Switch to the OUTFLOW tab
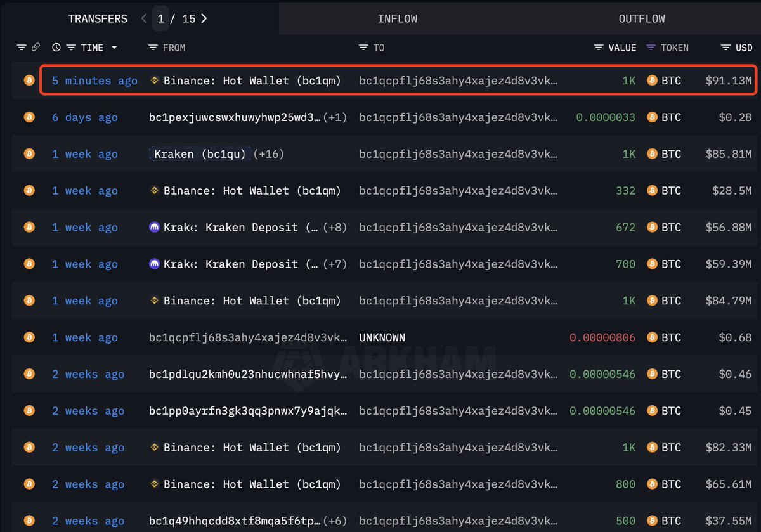This screenshot has height=532, width=761. (x=642, y=18)
